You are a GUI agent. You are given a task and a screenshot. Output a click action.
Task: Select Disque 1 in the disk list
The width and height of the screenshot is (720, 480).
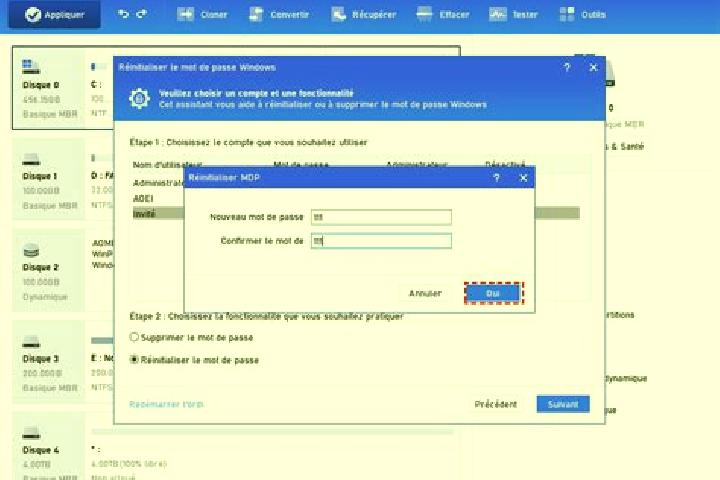tap(49, 180)
